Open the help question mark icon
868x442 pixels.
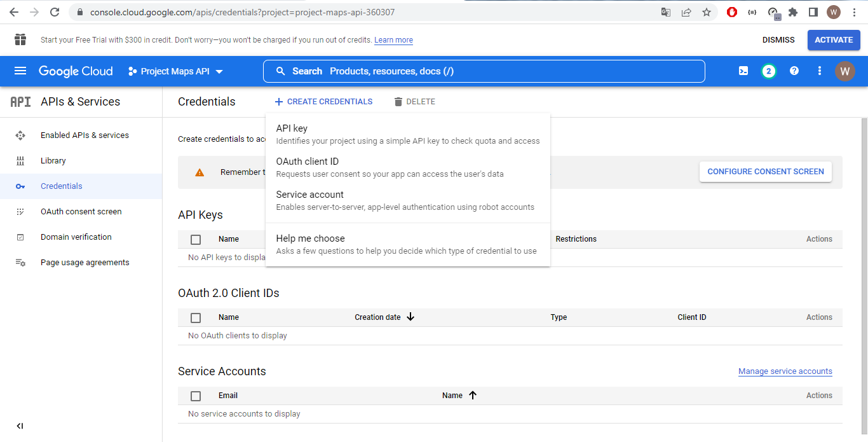click(x=794, y=71)
